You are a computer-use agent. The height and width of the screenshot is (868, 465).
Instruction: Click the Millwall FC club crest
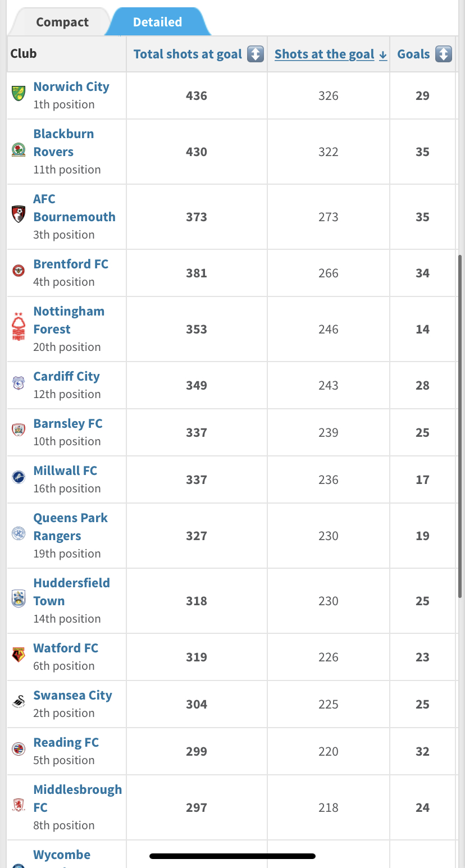pyautogui.click(x=19, y=477)
